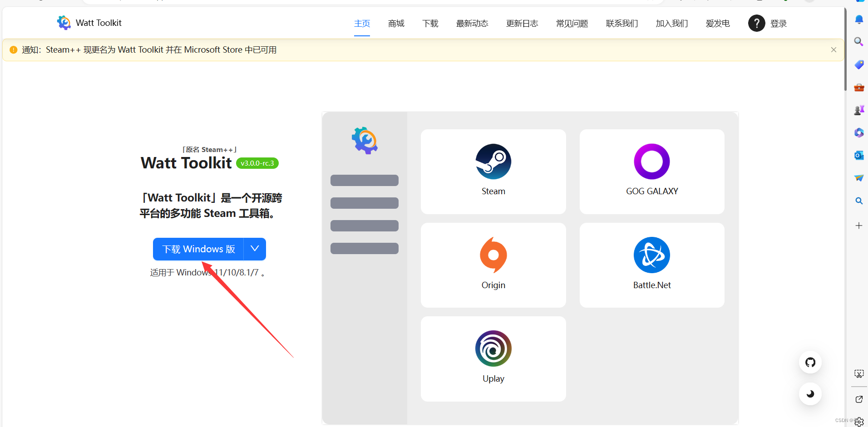Open the Microsoft 365 sidebar icon
The image size is (868, 427).
click(859, 133)
